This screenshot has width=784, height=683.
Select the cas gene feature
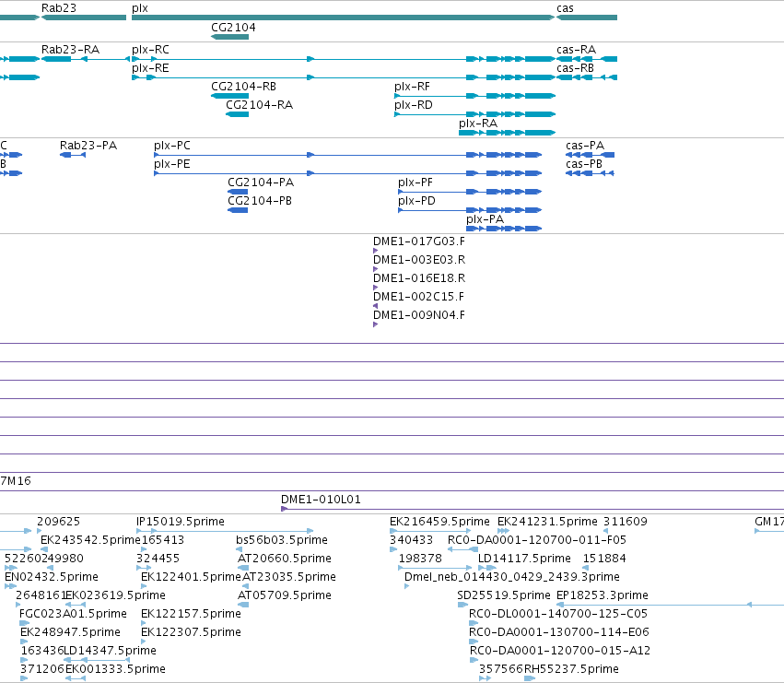coord(587,18)
